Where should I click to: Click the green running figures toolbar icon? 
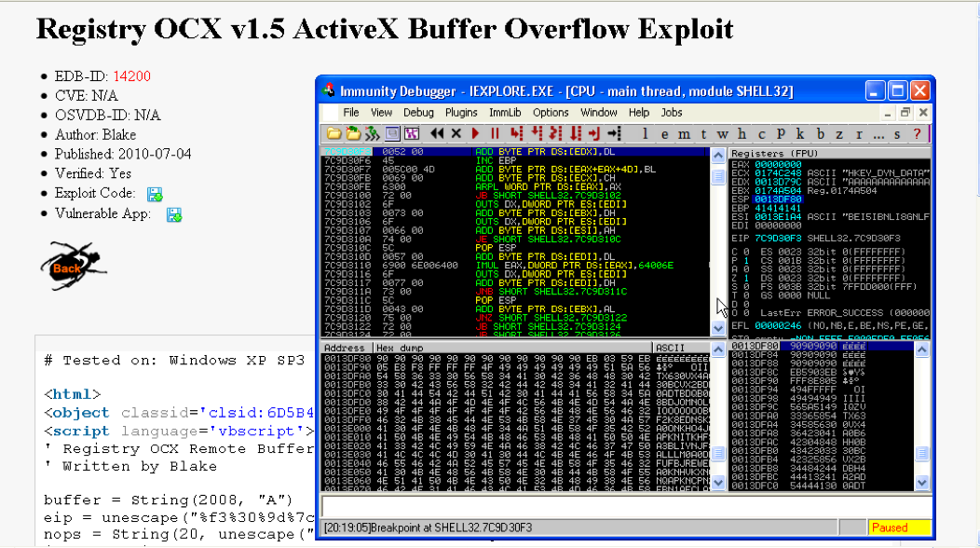(x=373, y=133)
